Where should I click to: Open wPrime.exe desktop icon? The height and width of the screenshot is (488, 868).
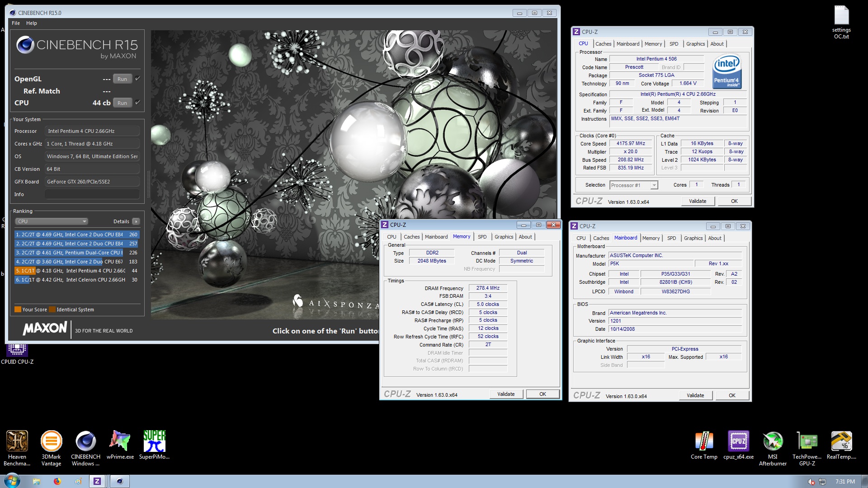point(120,445)
